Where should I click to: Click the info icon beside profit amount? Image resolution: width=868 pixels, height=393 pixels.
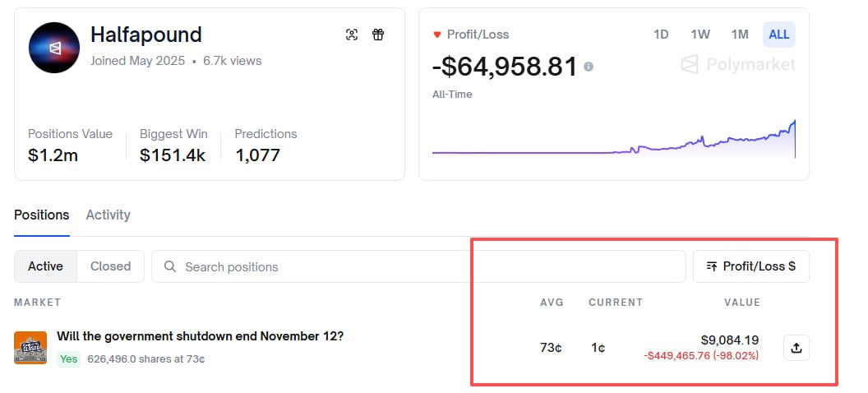point(589,67)
